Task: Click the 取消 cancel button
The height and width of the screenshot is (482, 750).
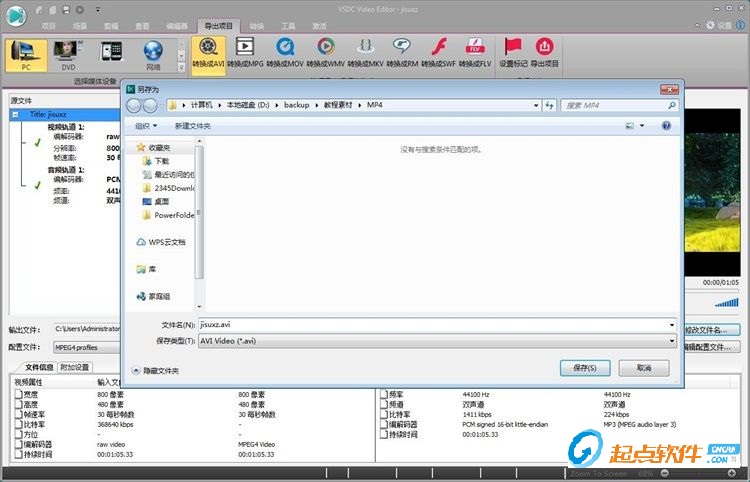Action: [x=644, y=368]
